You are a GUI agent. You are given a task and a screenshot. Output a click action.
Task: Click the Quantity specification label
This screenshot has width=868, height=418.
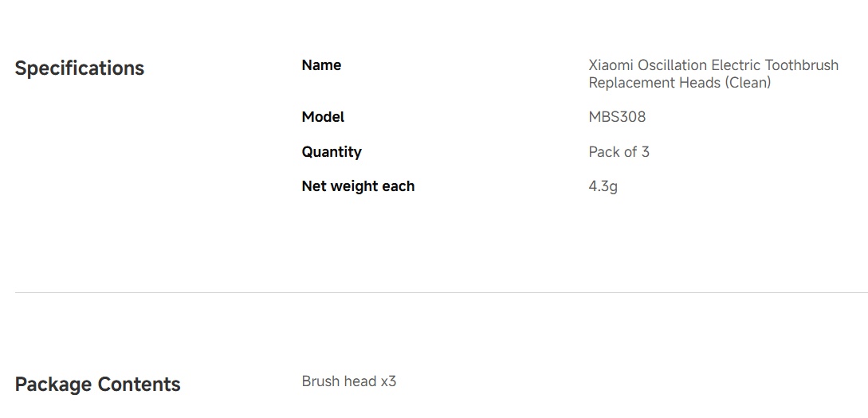332,152
